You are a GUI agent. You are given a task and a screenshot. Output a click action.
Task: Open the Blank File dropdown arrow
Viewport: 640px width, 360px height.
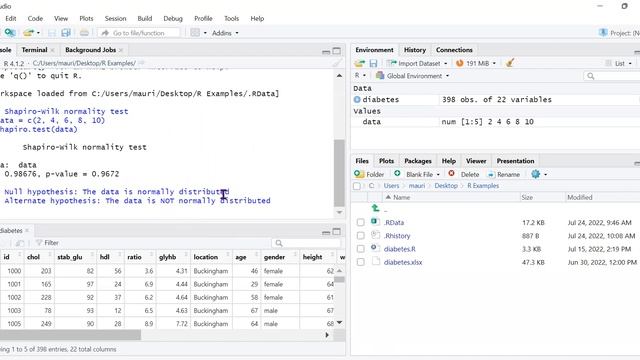point(438,174)
